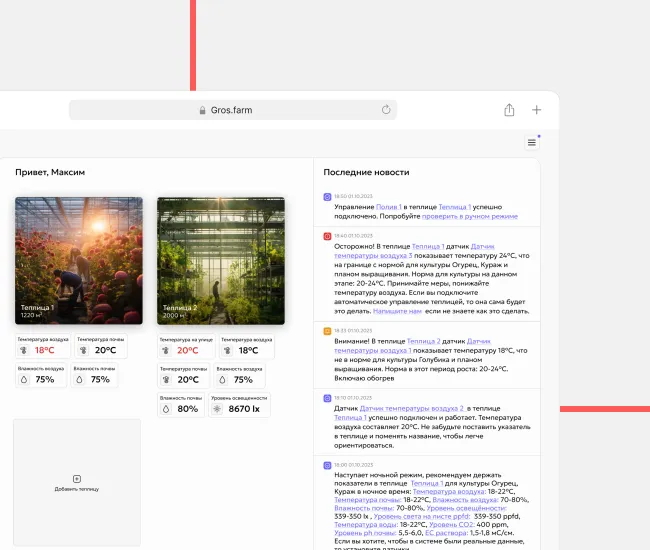This screenshot has width=650, height=550.
Task: Click the purple icon of the 18:00 news item
Action: pos(327,465)
